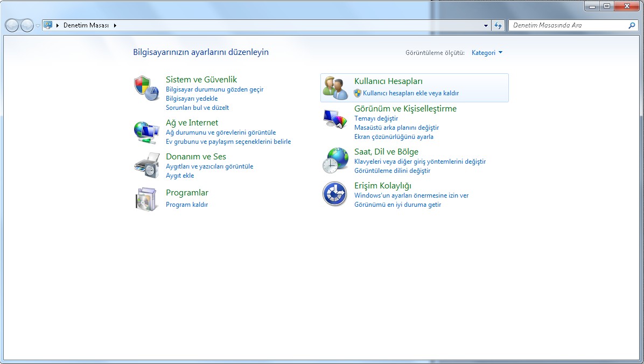Screen dimensions: 644x364
Task: Click Klavyeleri veya diğer giriş yöntemlerini değiştir
Action: (x=420, y=162)
